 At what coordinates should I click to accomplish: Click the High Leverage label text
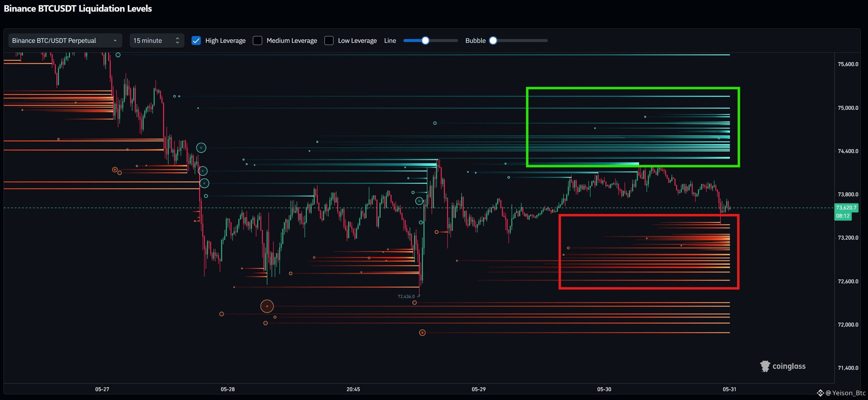pyautogui.click(x=225, y=41)
